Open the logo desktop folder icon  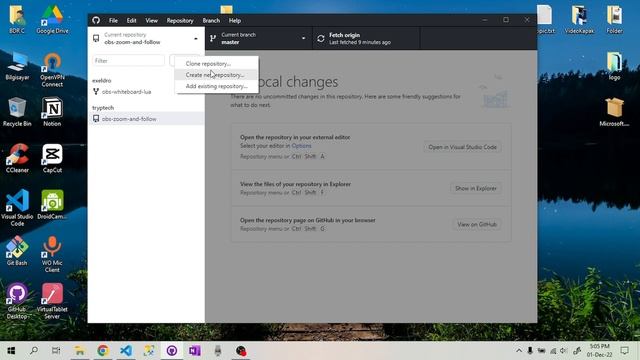tap(614, 66)
